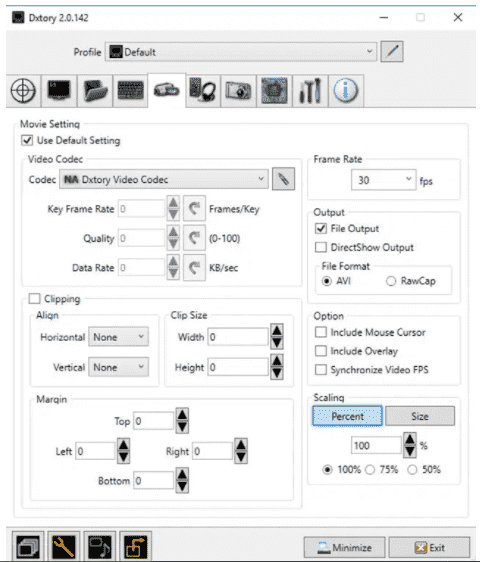This screenshot has height=562, width=480.
Task: Open the Tools tab with screwdriver icon
Action: 310,91
